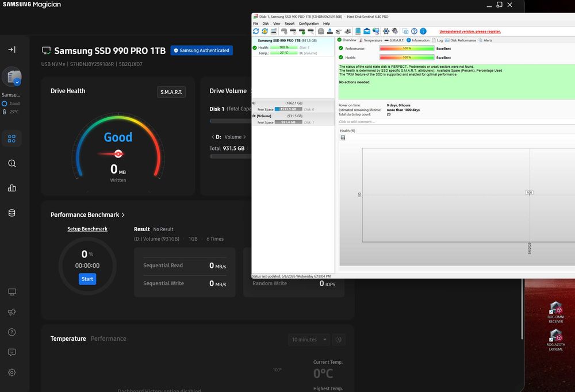Image resolution: width=575 pixels, height=392 pixels.
Task: Select the S.M.A.R.T. tab in Hard Disk Sentinel
Action: (394, 40)
